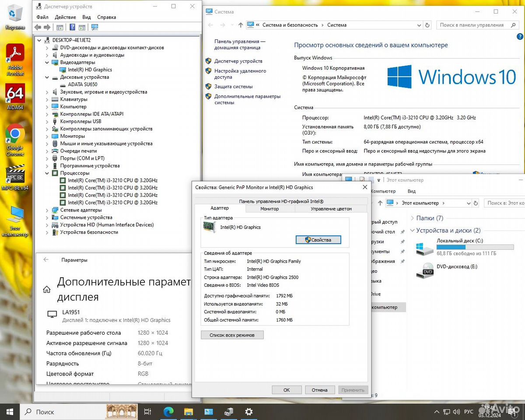The image size is (525, 420).
Task: Open Task View on the taskbar
Action: tap(147, 412)
